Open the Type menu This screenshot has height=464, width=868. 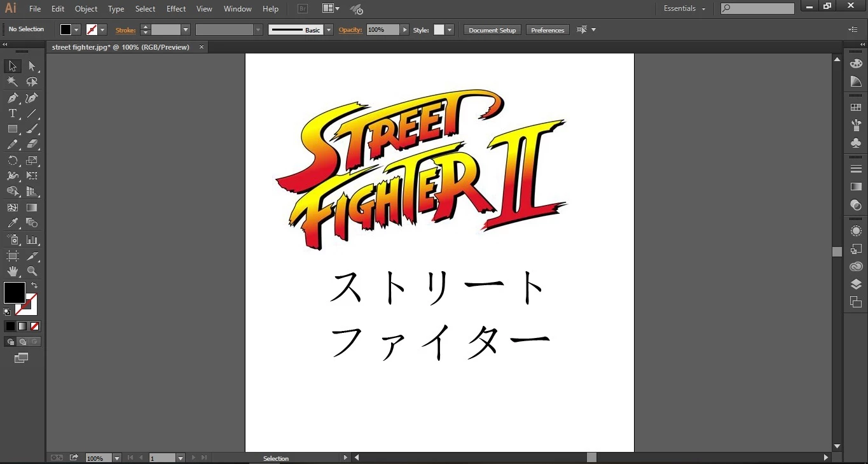(116, 9)
